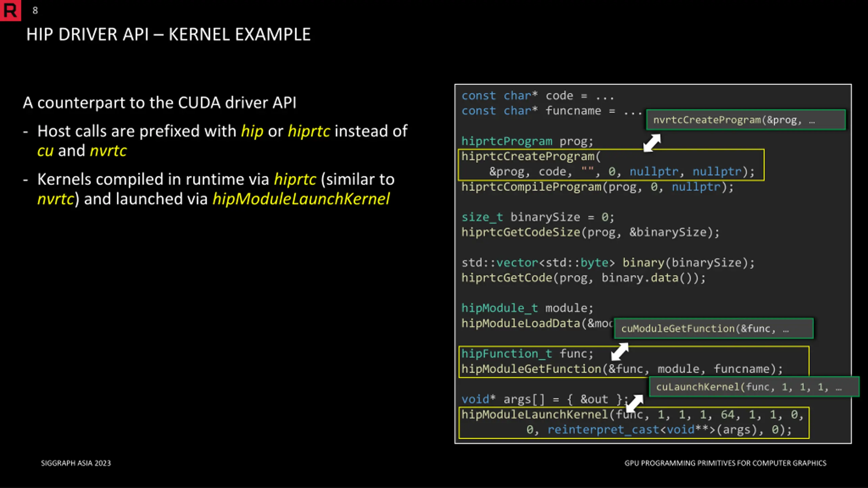Click 'hiprtcProgram prog;' code line
The image size is (868, 488).
(x=527, y=141)
